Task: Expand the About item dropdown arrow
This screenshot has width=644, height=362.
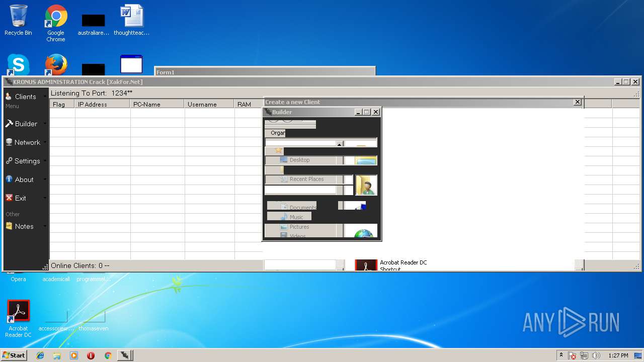Action: tap(45, 179)
